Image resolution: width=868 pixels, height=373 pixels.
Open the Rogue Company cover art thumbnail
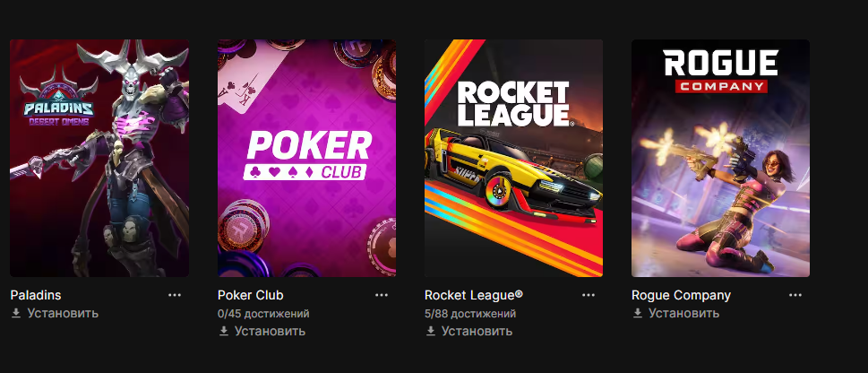click(721, 158)
